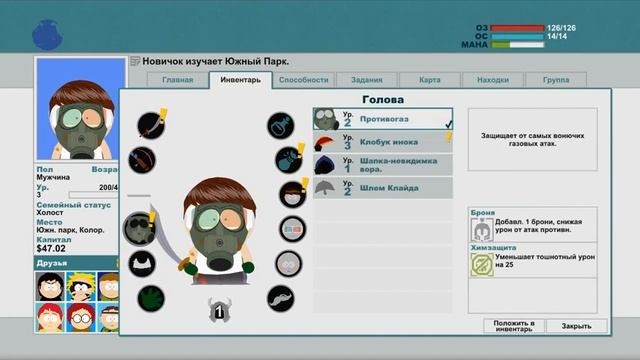The image size is (640, 360).
Task: Open the red-haired friend with glasses avatar
Action: point(81,318)
